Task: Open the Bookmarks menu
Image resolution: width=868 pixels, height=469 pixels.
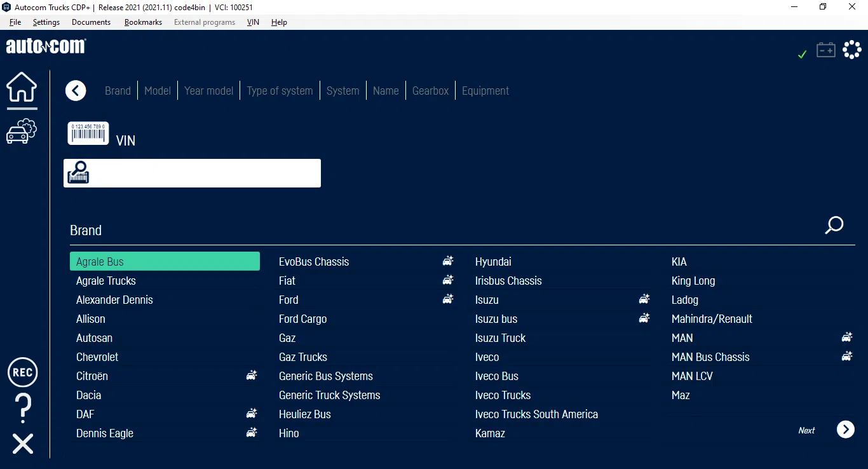Action: point(143,22)
